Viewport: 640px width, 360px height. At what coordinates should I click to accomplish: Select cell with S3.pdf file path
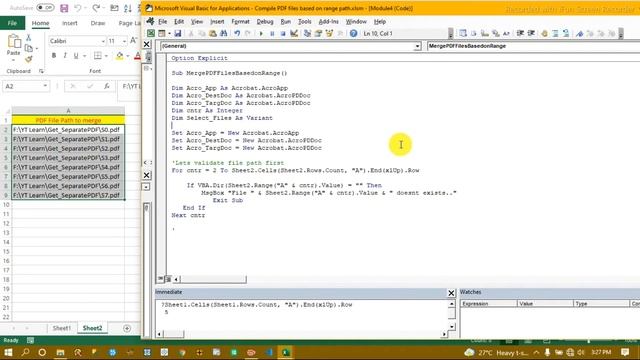(x=68, y=158)
